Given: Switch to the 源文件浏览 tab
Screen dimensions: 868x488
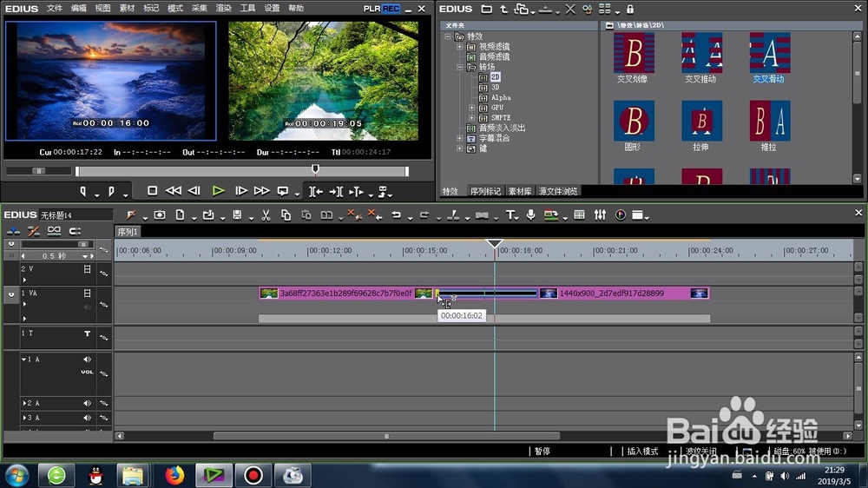Looking at the screenshot, I should pos(558,191).
